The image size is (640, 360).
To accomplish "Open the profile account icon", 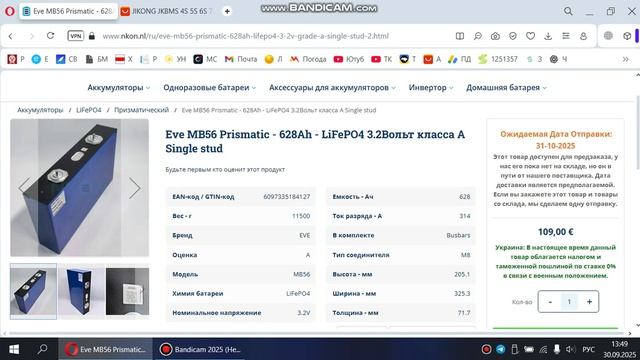I will tap(583, 36).
